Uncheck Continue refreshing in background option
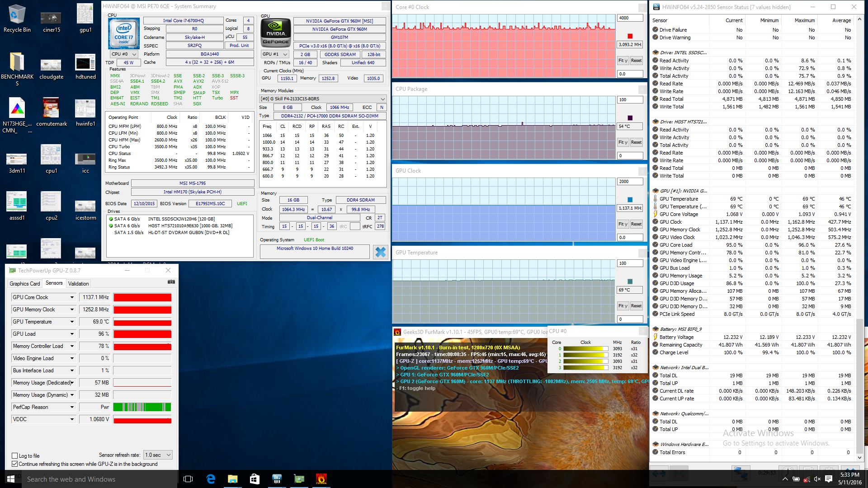Viewport: 868px width, 488px height. (x=15, y=464)
